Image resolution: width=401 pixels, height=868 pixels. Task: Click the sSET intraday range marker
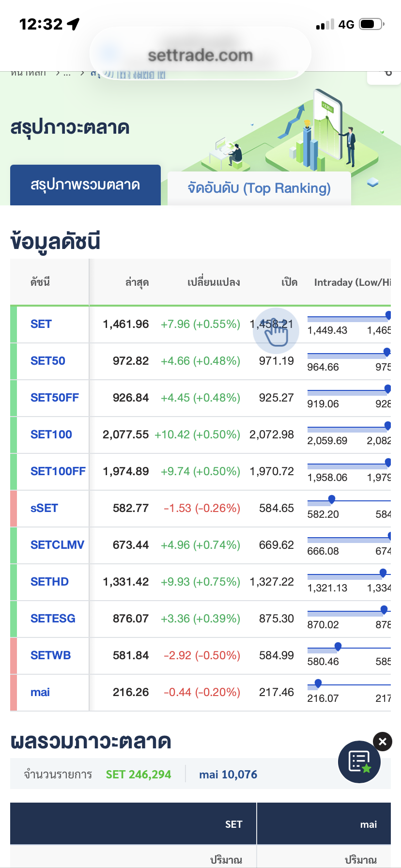[332, 499]
